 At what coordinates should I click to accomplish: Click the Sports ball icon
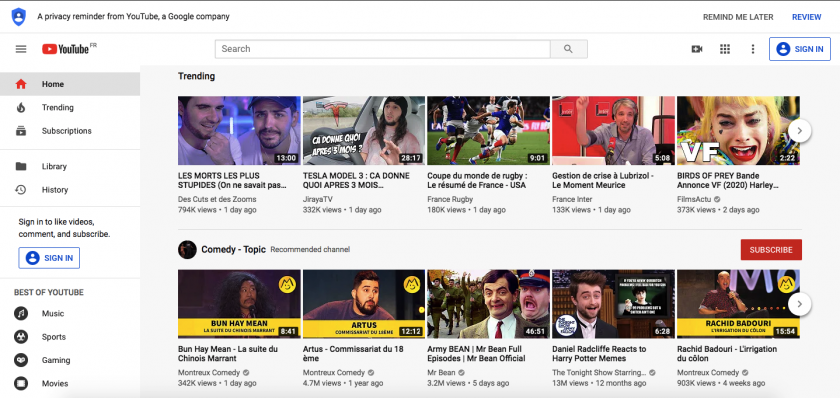coord(21,337)
